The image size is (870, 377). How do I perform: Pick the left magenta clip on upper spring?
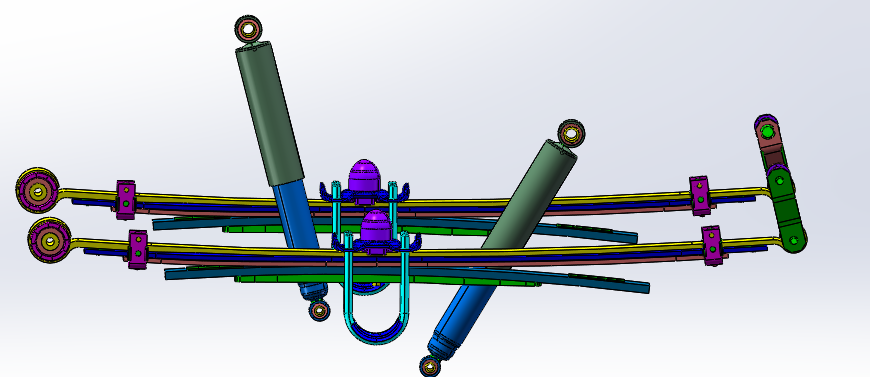click(126, 199)
